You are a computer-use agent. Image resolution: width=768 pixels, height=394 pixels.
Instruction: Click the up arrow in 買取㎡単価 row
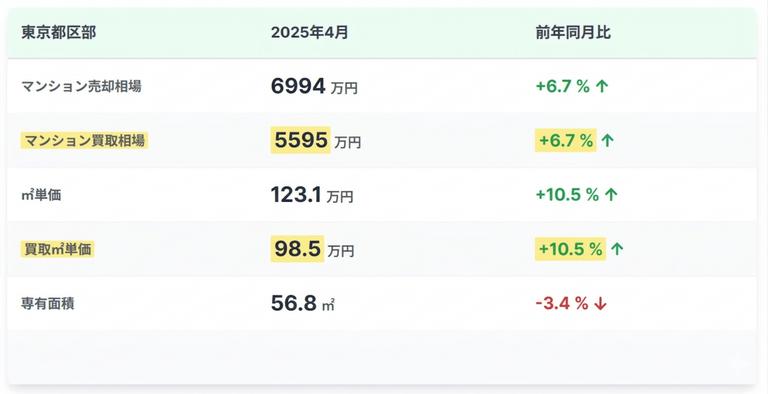click(617, 249)
